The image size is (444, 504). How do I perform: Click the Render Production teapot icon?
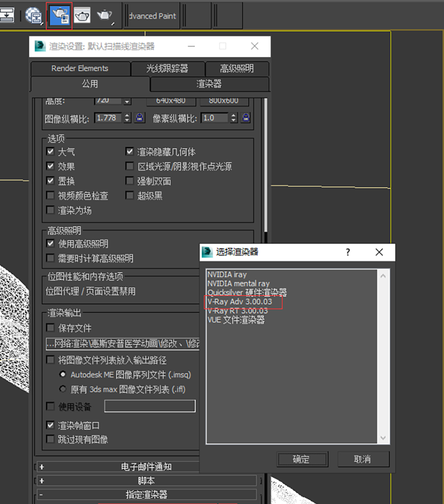click(x=105, y=15)
